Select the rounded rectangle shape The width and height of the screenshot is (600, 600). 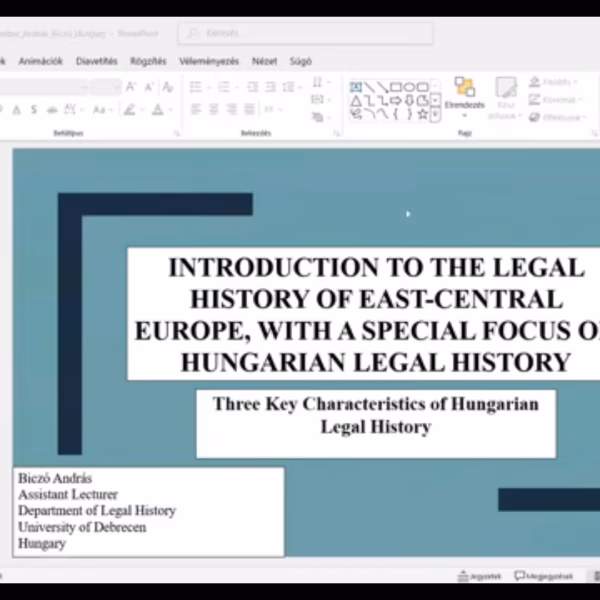pos(422,87)
